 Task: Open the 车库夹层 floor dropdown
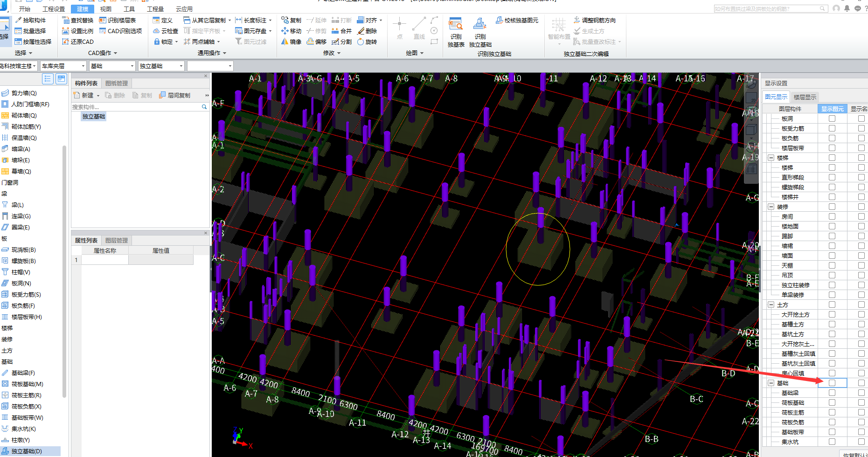click(63, 66)
